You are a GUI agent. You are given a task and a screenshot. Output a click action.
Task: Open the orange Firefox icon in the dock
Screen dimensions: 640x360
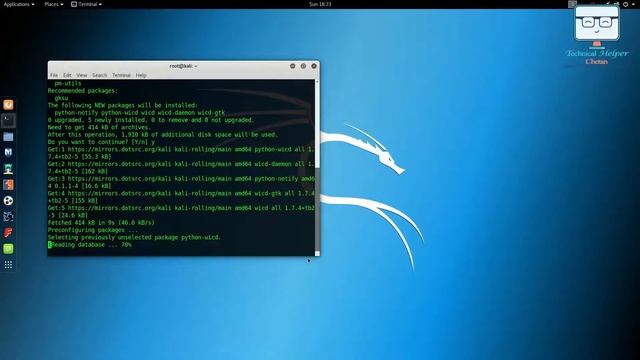pos(8,105)
